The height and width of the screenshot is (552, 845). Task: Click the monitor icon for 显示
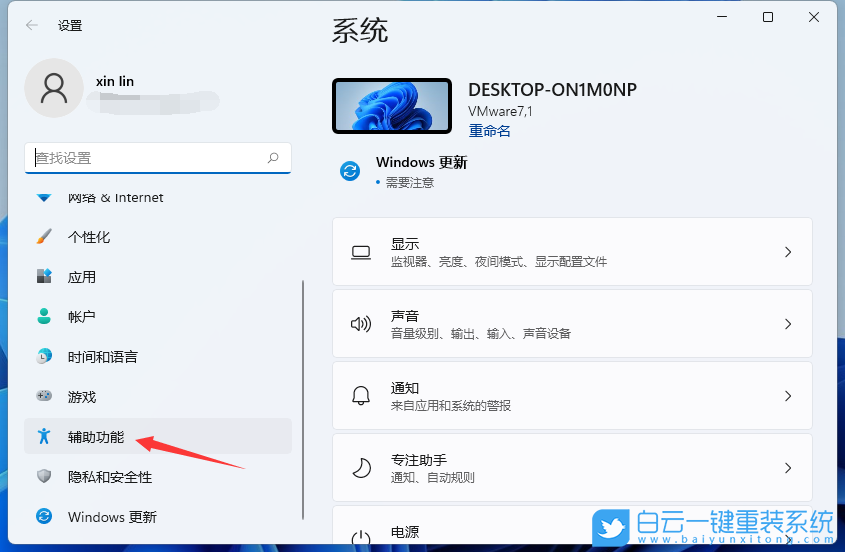point(361,252)
